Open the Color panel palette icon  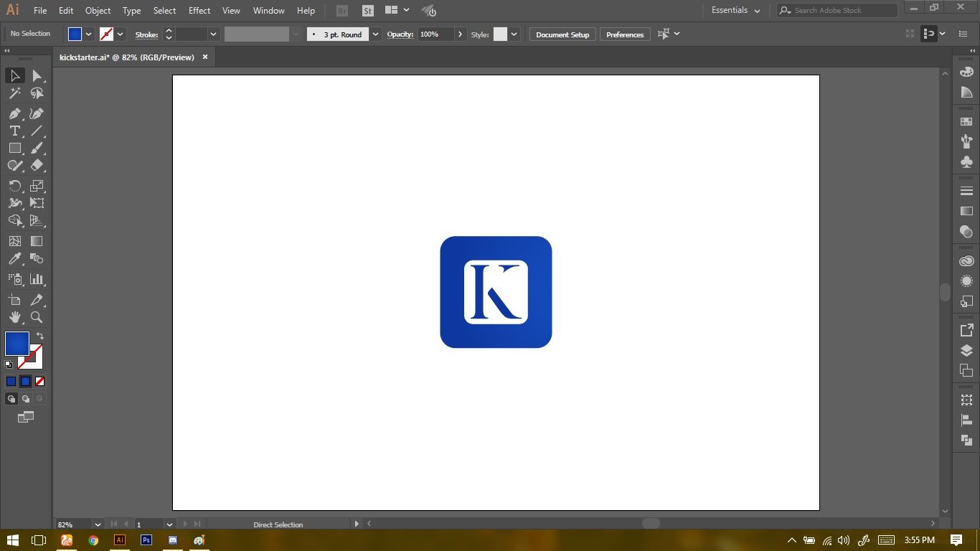click(966, 72)
